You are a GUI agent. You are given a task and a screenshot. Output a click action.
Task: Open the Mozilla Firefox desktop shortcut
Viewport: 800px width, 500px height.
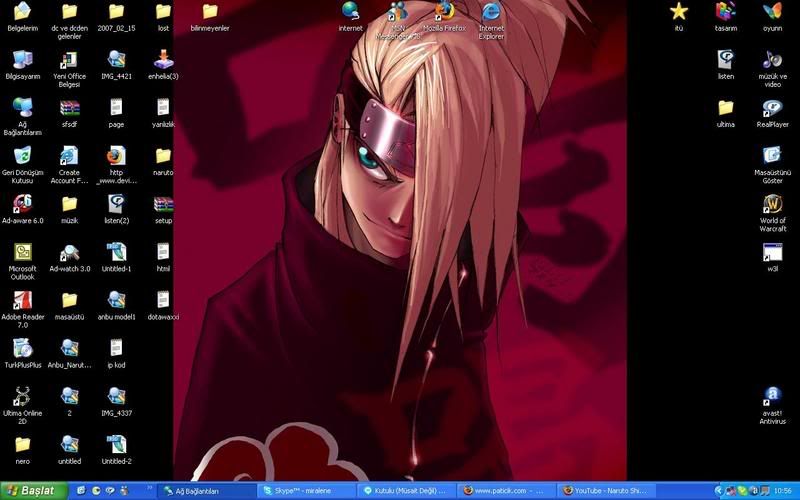click(444, 12)
